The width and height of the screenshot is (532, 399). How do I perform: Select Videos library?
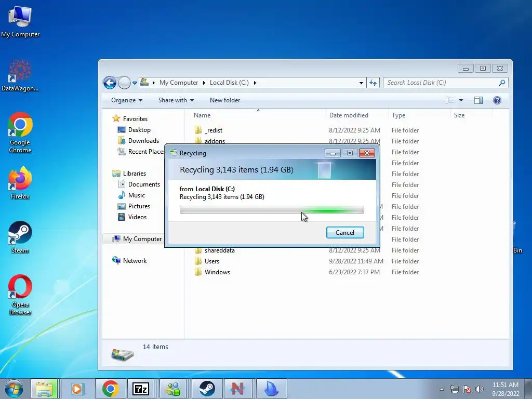point(132,217)
